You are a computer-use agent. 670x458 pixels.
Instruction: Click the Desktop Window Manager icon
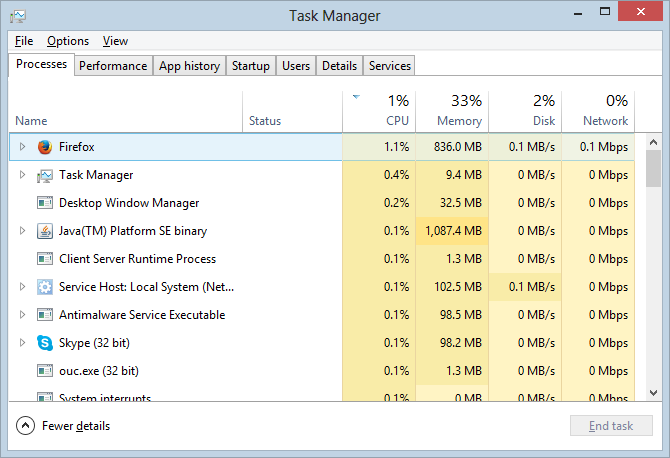[45, 203]
